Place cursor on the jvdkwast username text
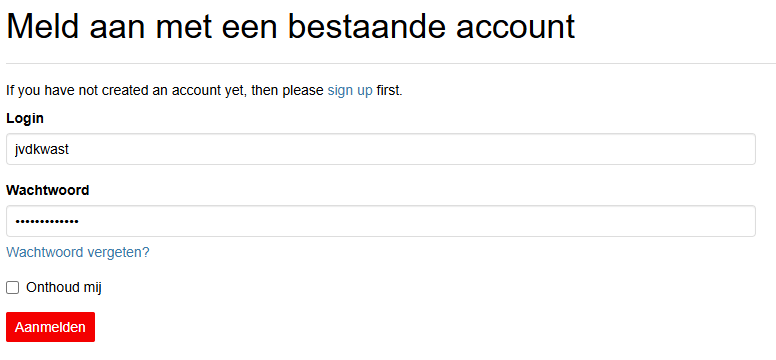This screenshot has height=360, width=776. click(42, 150)
